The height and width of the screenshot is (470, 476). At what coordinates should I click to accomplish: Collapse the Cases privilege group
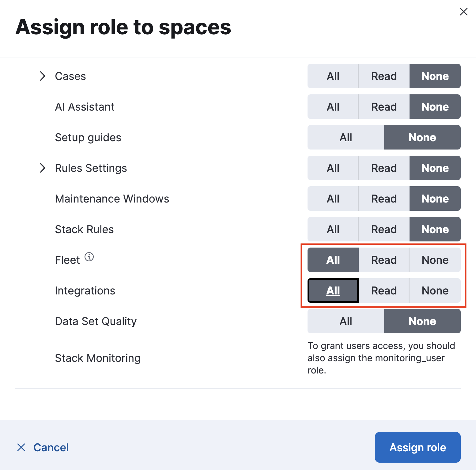(42, 76)
